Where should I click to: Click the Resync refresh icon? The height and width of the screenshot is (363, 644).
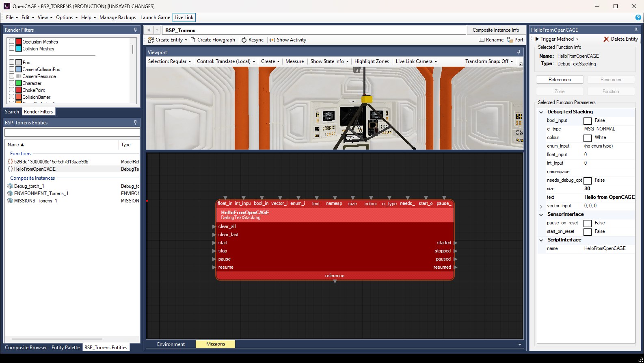[244, 40]
